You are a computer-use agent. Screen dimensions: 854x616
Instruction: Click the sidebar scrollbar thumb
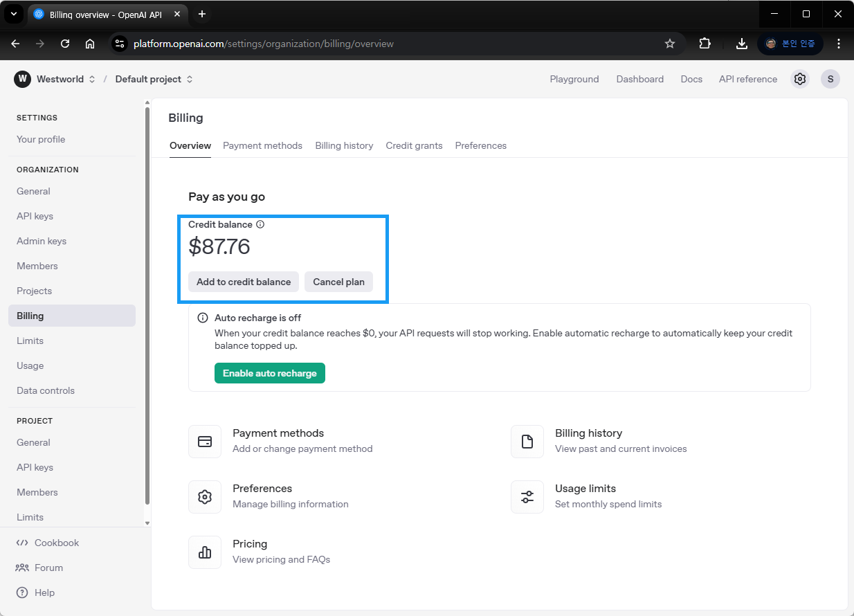147,305
